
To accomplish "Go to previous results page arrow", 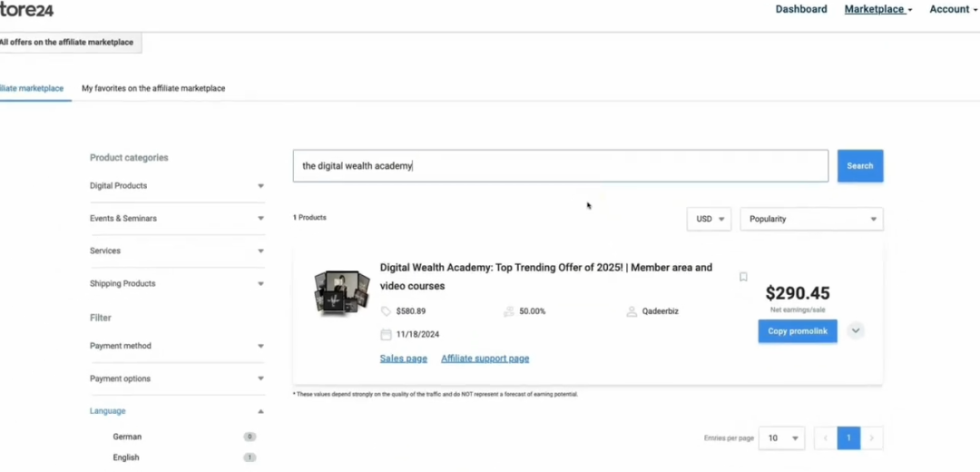I will click(x=826, y=438).
